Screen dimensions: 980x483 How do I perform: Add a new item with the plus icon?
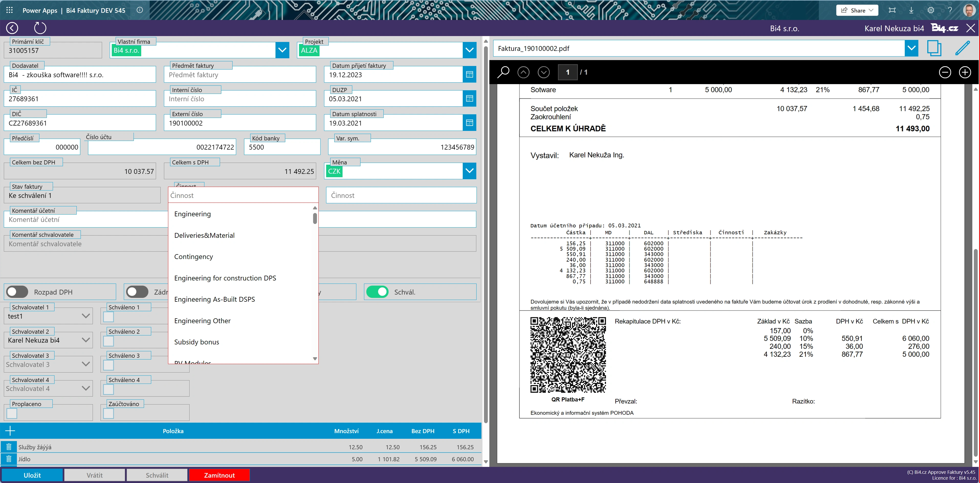pos(10,431)
